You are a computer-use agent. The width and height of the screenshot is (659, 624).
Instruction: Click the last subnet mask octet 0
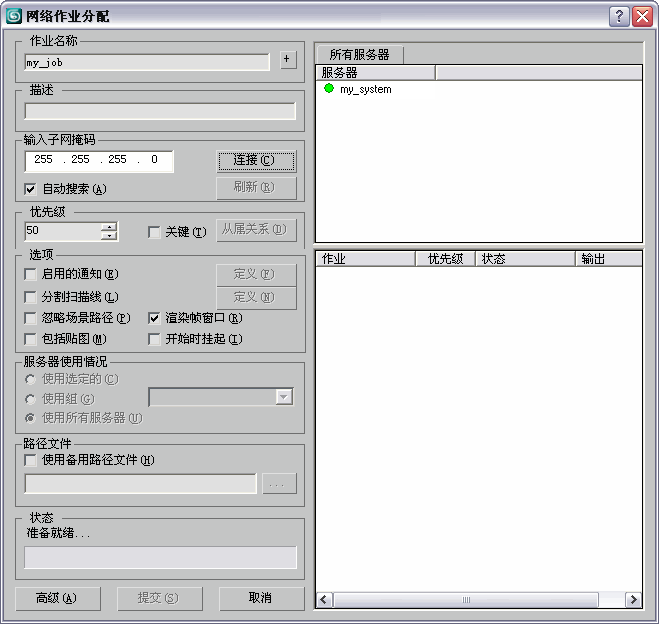[x=154, y=160]
